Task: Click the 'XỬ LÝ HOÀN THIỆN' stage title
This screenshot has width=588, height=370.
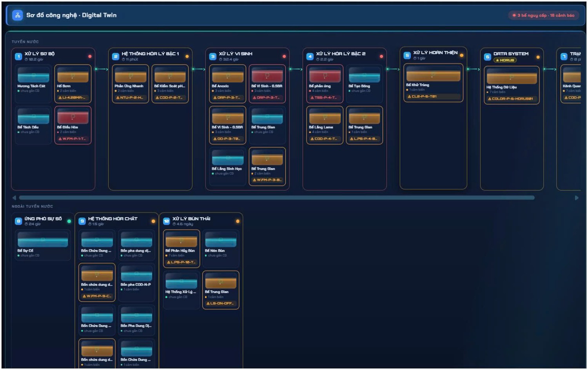Action: pyautogui.click(x=435, y=53)
